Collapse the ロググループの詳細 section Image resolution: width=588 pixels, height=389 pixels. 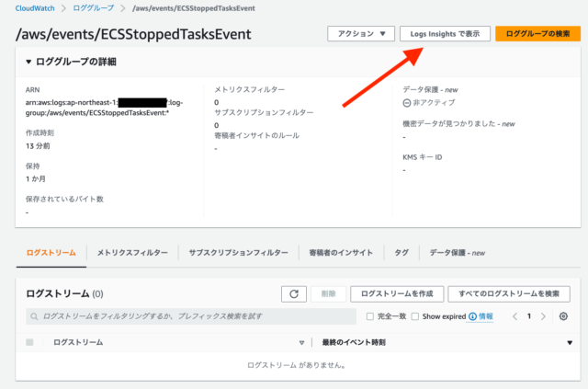coord(28,62)
